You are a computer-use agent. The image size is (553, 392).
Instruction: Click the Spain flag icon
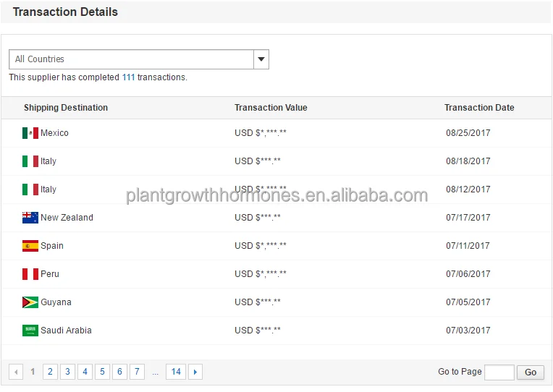(30, 246)
